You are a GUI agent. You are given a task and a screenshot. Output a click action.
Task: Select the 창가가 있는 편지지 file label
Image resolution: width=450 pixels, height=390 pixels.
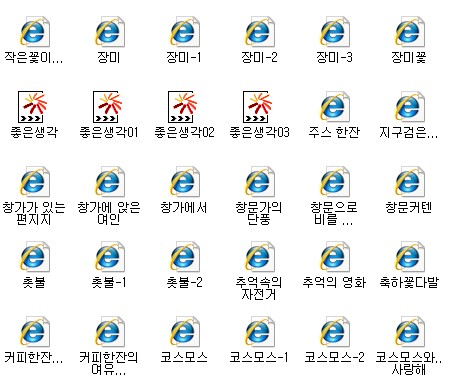coord(34,213)
